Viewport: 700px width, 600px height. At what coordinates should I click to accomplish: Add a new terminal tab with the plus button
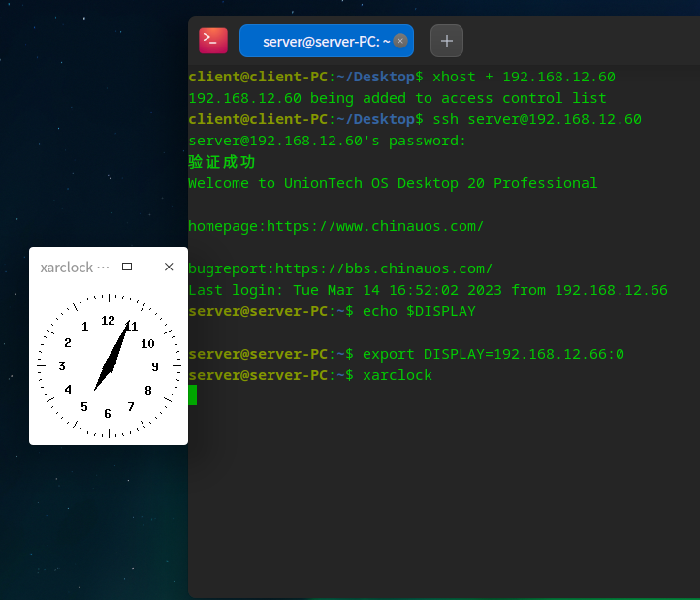coord(446,41)
